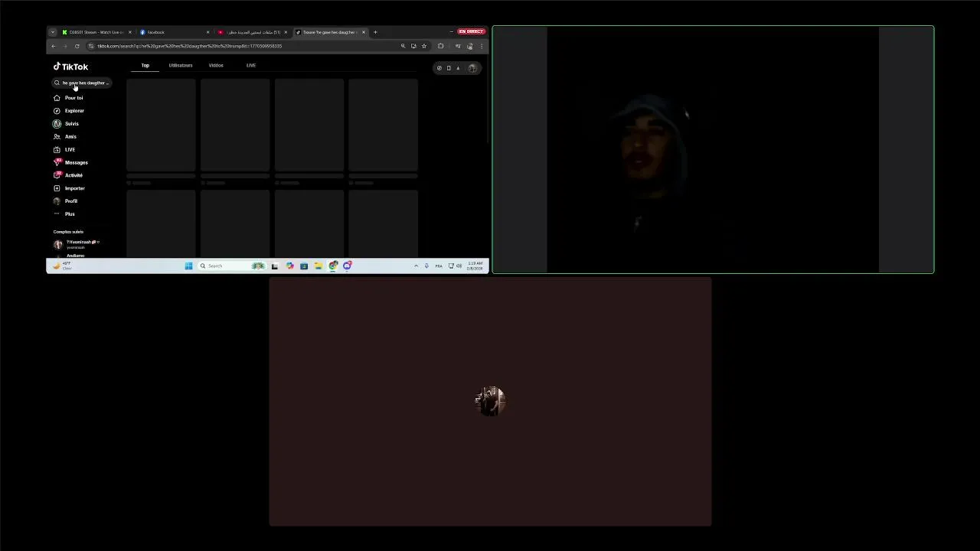980x551 pixels.
Task: Open the taskbar weather widget
Action: pyautogui.click(x=62, y=266)
